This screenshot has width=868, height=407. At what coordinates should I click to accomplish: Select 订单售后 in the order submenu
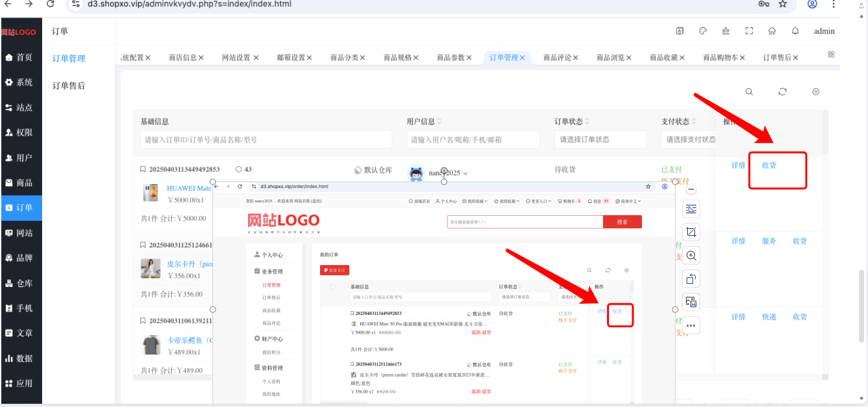coord(69,86)
